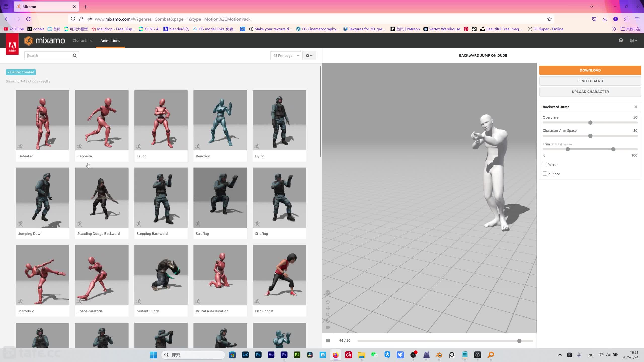Viewport: 644px width, 362px height.
Task: Select the Taunt animation thumbnail
Action: click(161, 120)
